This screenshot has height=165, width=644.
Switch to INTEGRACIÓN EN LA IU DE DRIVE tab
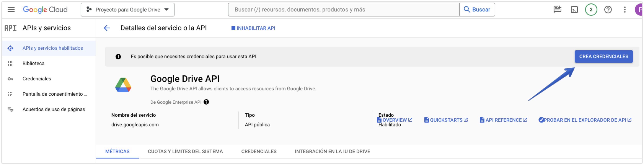332,151
